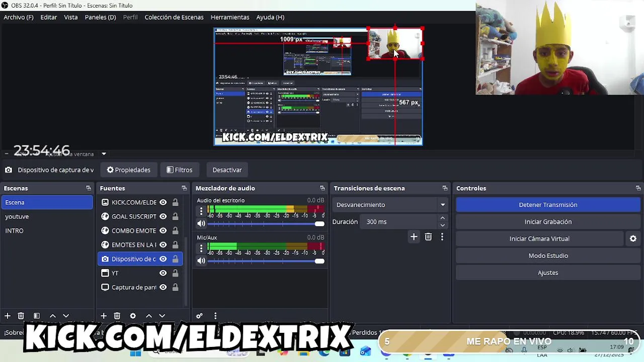Remove selected source with trash icon
644x362 pixels.
point(117,316)
